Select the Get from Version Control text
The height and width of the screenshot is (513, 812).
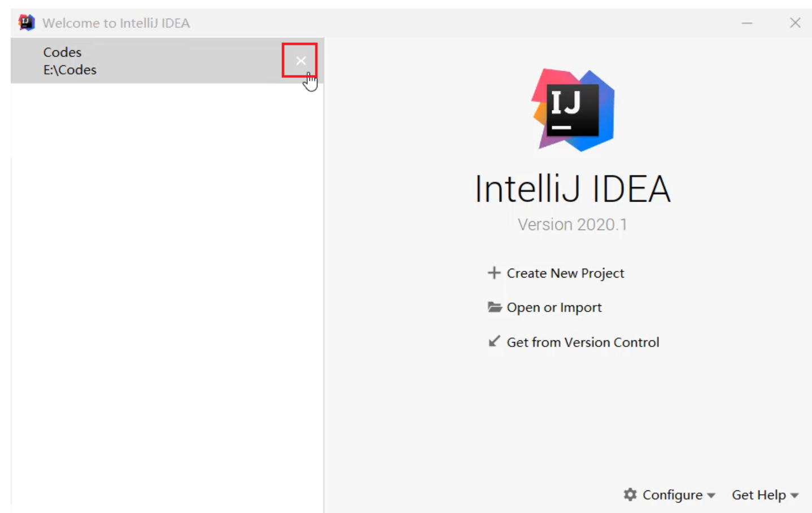[583, 342]
